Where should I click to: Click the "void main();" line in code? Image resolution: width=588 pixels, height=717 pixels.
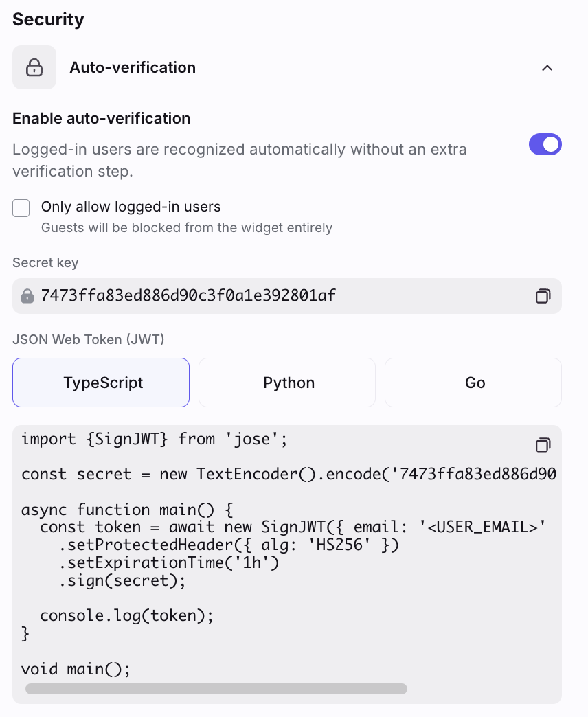(x=76, y=668)
